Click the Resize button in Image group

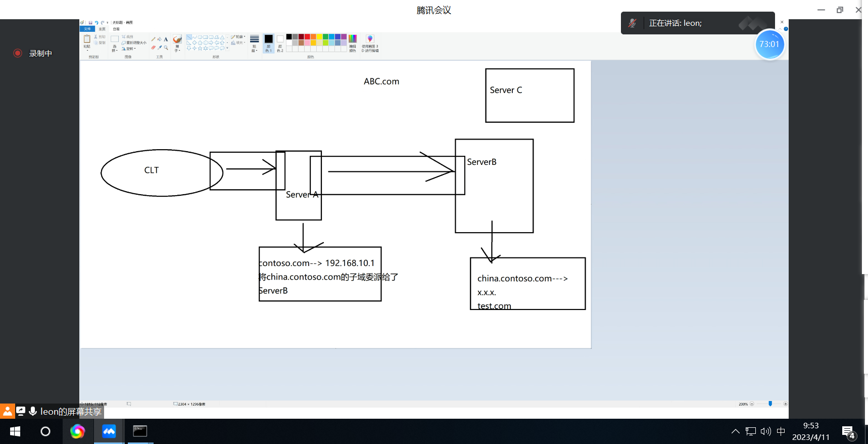[x=134, y=43]
